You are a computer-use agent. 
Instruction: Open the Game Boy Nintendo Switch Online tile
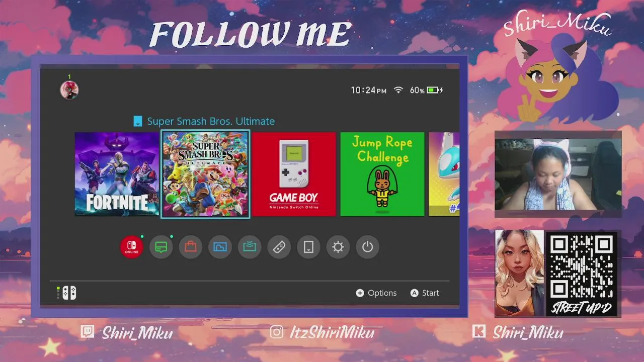coord(294,174)
